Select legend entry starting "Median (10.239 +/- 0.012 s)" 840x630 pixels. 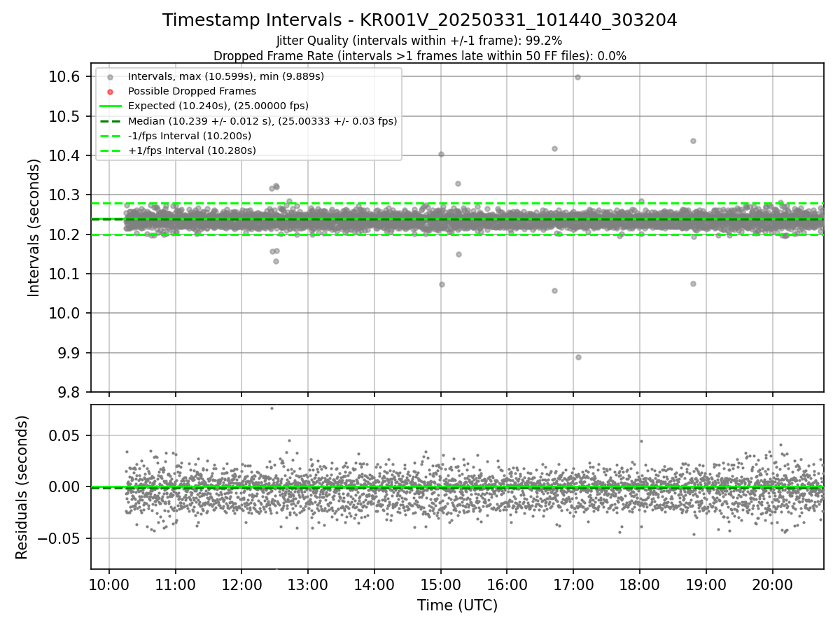262,121
